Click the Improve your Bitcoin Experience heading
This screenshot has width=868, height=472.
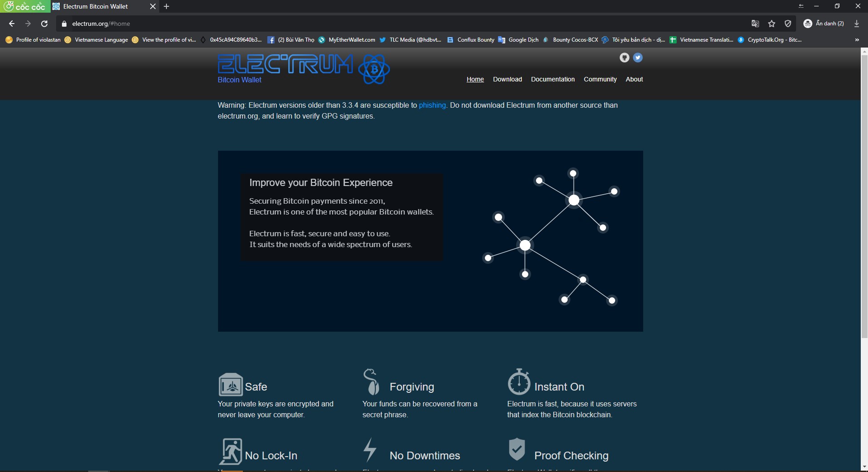click(321, 182)
